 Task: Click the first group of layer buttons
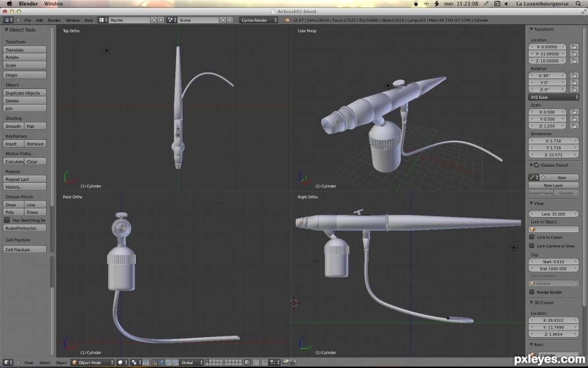(x=214, y=362)
